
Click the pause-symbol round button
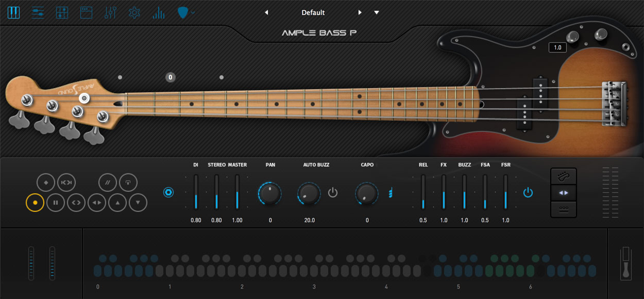(x=56, y=203)
